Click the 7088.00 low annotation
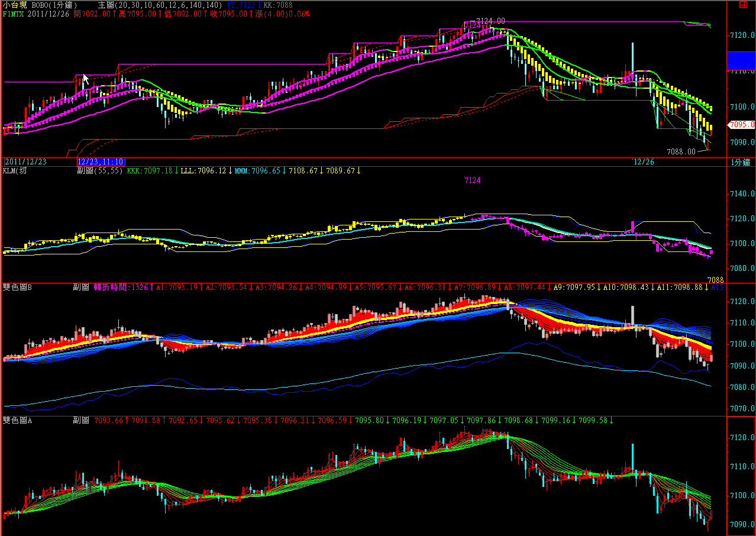The height and width of the screenshot is (536, 756). tap(681, 151)
